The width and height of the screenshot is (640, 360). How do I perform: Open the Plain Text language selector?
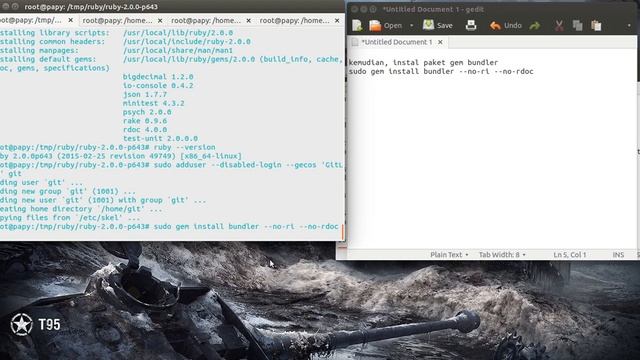[449, 255]
